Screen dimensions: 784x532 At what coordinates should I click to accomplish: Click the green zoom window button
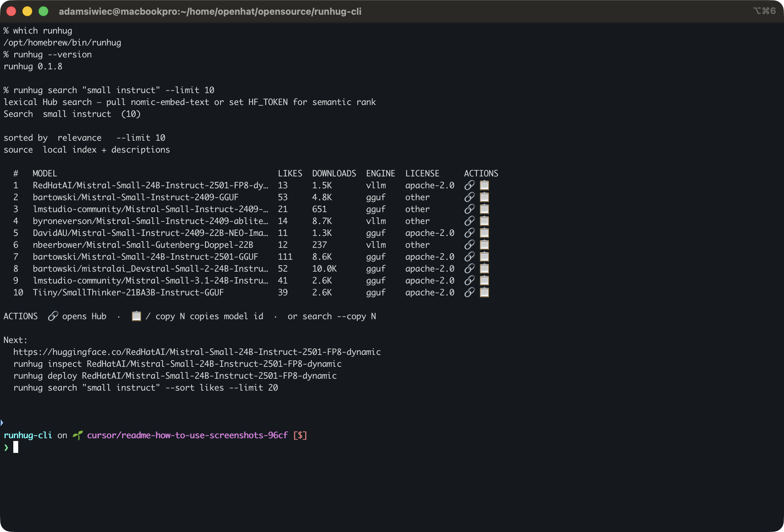click(43, 12)
